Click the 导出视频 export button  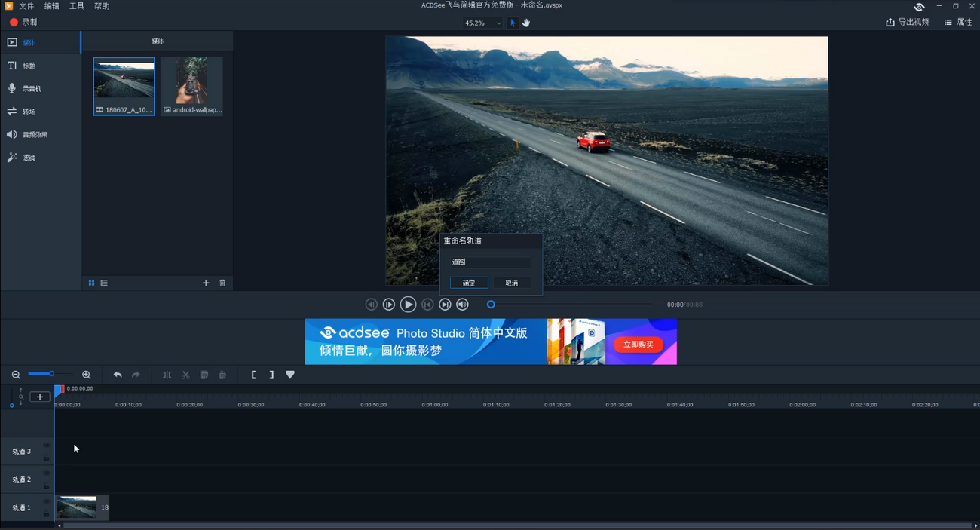pyautogui.click(x=908, y=23)
